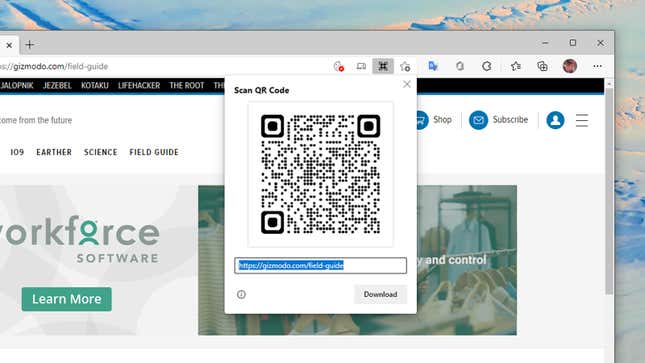The image size is (645, 363).
Task: Click the cookies blocked icon in address bar
Action: coord(339,66)
